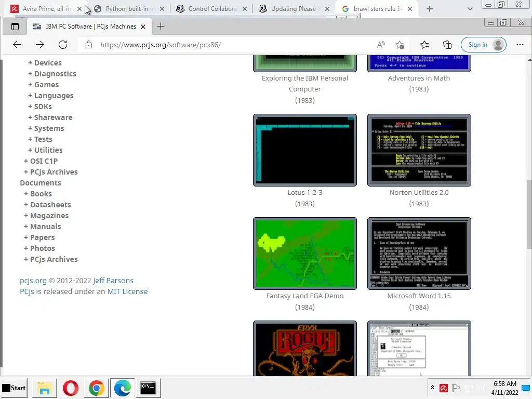Open the tab actions menu in Edge

(15, 26)
